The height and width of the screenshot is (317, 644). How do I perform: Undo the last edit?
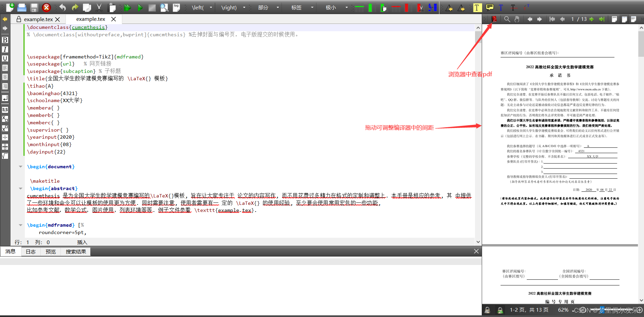pos(63,7)
